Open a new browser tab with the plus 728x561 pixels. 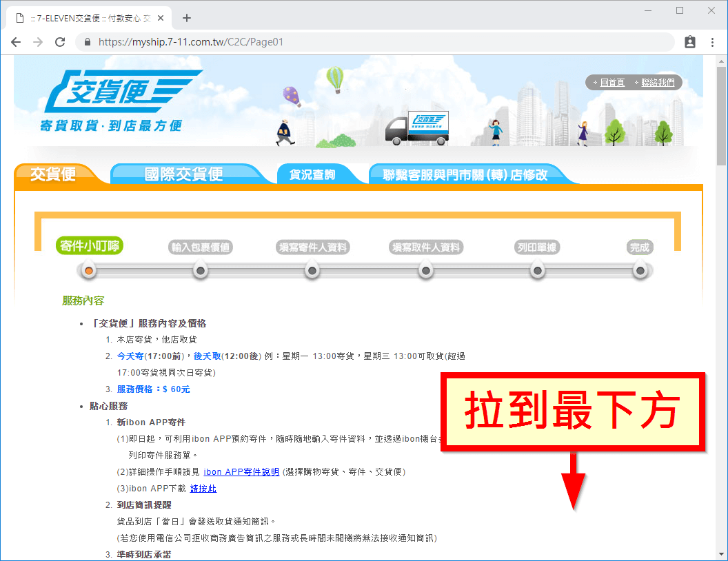coord(186,18)
